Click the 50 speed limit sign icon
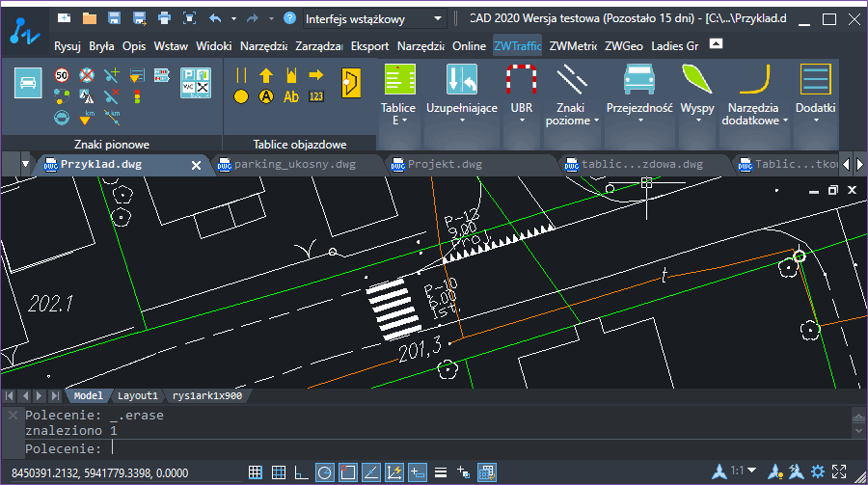This screenshot has height=485, width=868. 62,75
